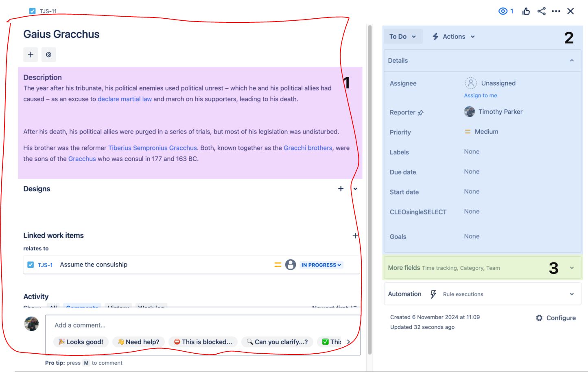Collapse the Details section chevron
The image size is (588, 372).
(x=572, y=60)
